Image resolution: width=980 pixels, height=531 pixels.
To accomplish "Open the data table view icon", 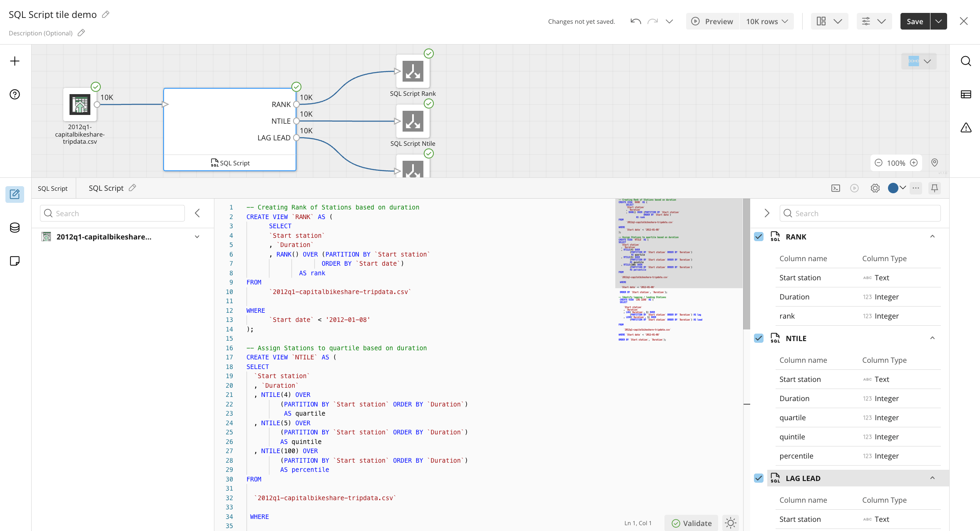I will (966, 95).
